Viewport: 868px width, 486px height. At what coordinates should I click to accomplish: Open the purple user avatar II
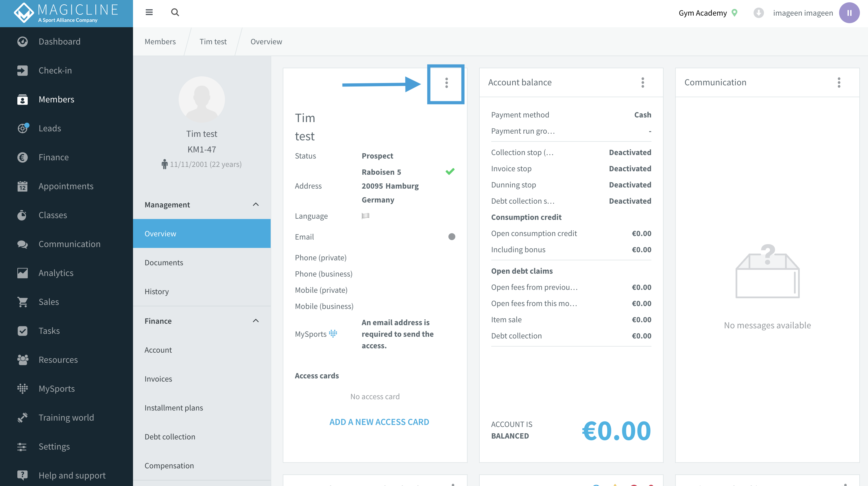[849, 13]
